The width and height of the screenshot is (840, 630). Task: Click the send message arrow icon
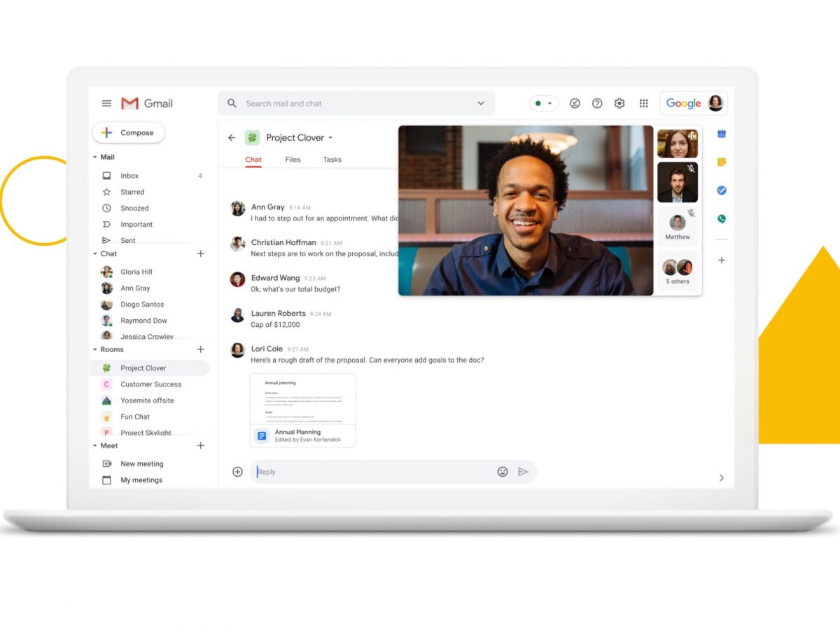[523, 472]
